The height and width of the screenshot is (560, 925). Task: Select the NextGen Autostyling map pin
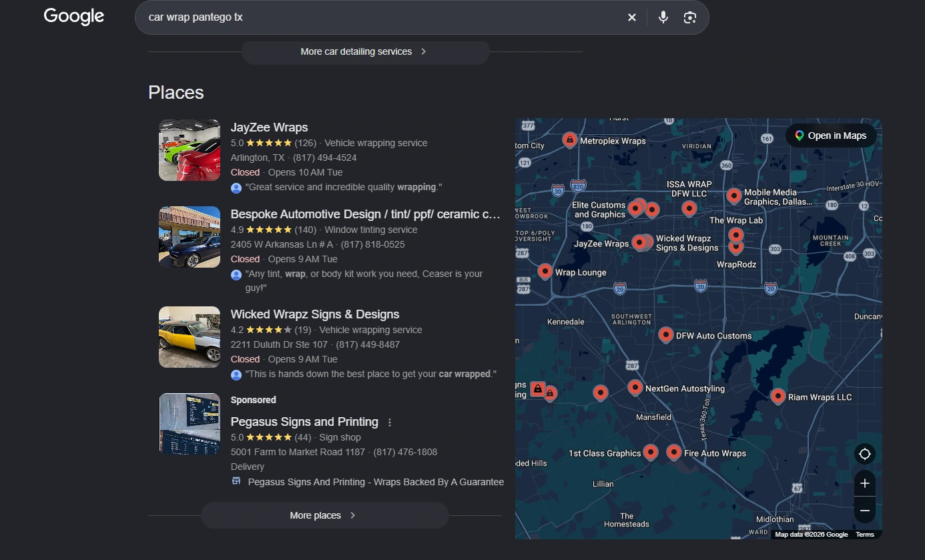click(635, 387)
